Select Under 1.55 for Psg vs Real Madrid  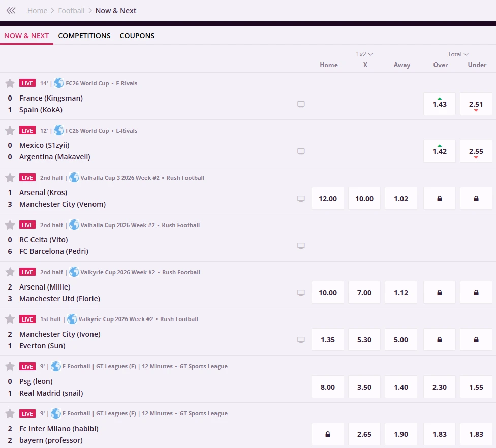476,387
